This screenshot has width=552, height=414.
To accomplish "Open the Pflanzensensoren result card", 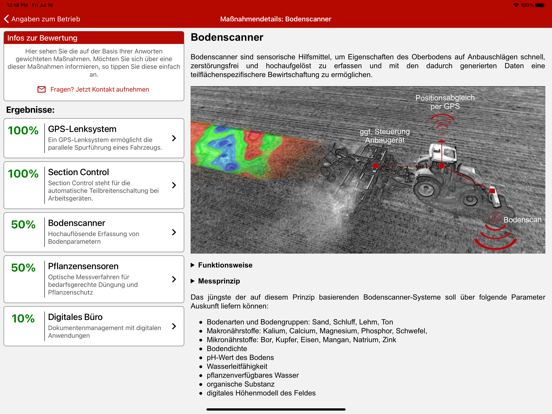I will coord(94,279).
